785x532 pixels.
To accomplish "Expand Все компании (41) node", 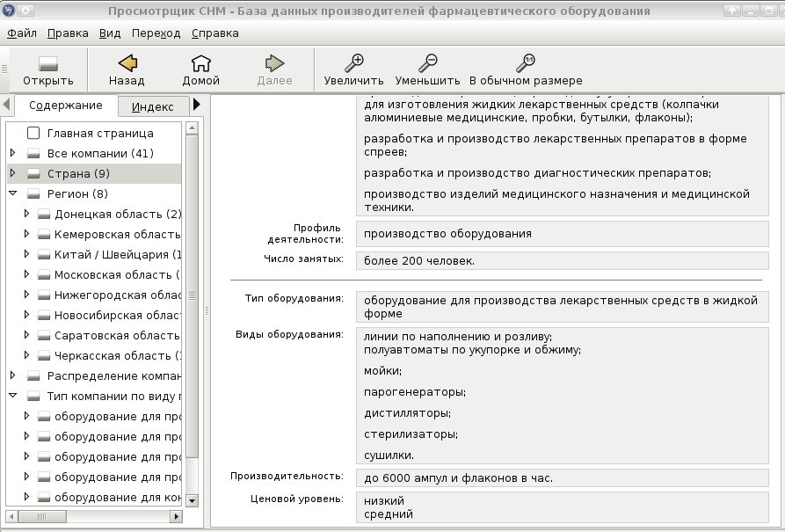I will pyautogui.click(x=13, y=153).
